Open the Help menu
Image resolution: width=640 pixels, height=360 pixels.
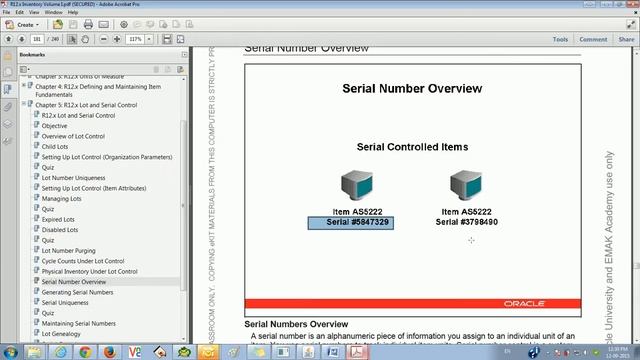73,12
